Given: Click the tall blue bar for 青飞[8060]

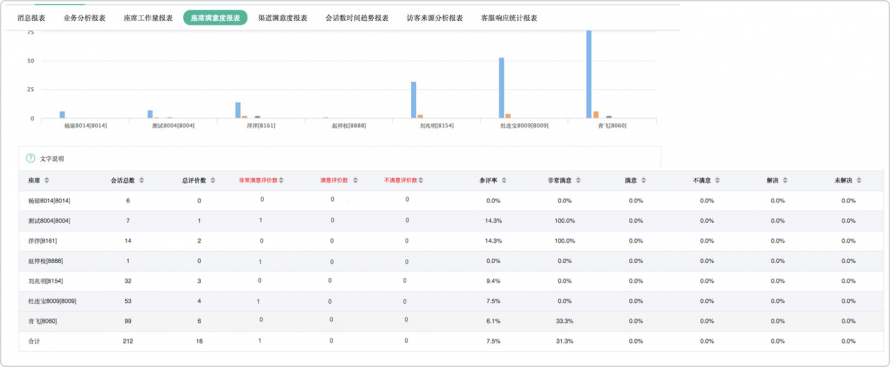Looking at the screenshot, I should pyautogui.click(x=589, y=74).
